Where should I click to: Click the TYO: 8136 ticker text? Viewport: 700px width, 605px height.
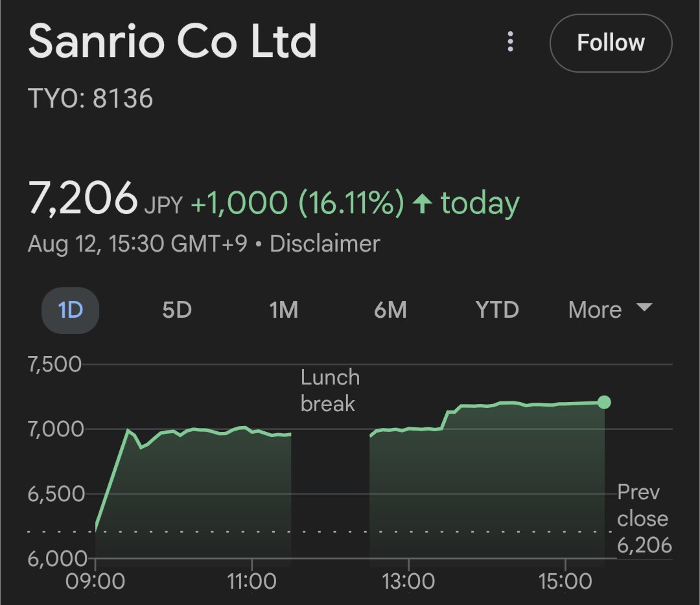(x=91, y=99)
